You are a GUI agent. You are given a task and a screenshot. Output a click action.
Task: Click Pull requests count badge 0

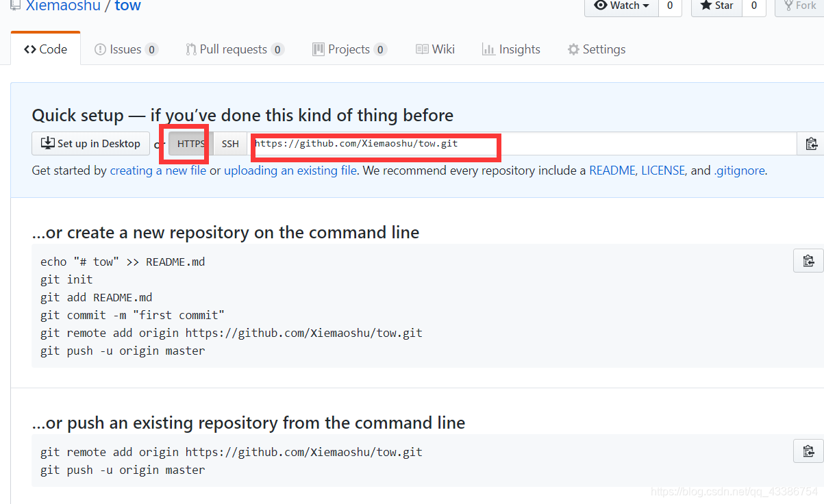(x=277, y=49)
